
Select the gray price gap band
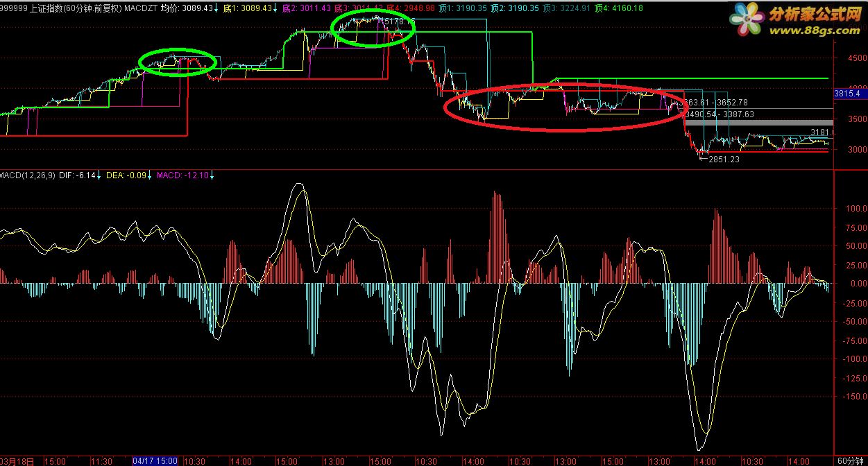click(x=758, y=123)
